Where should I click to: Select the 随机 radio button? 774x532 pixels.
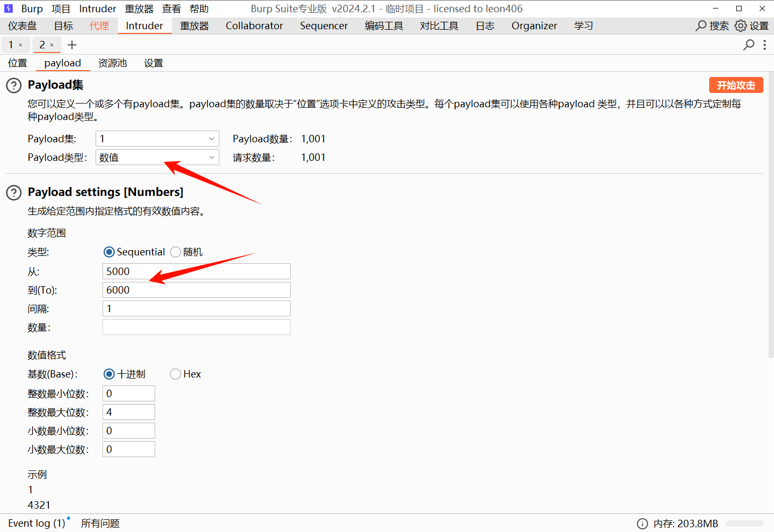click(x=175, y=252)
